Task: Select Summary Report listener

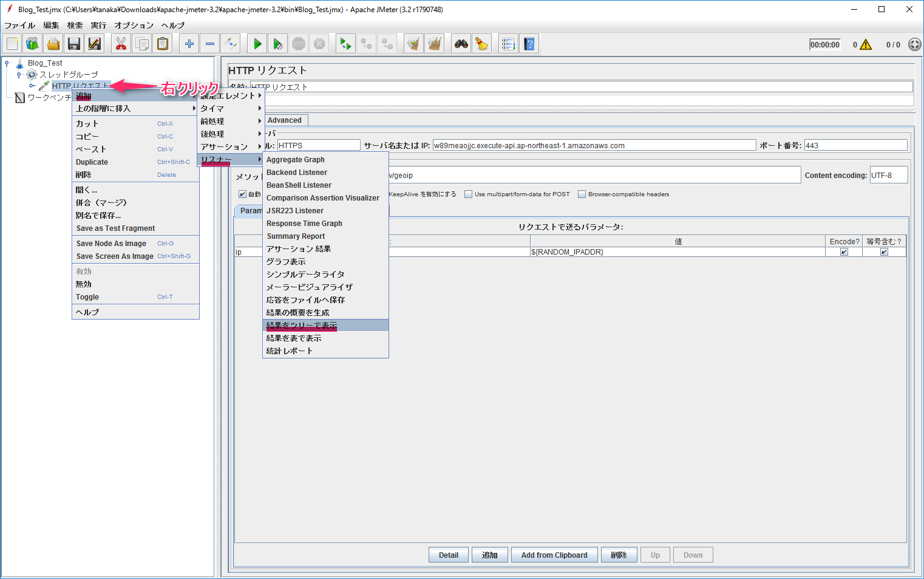Action: 325,236
